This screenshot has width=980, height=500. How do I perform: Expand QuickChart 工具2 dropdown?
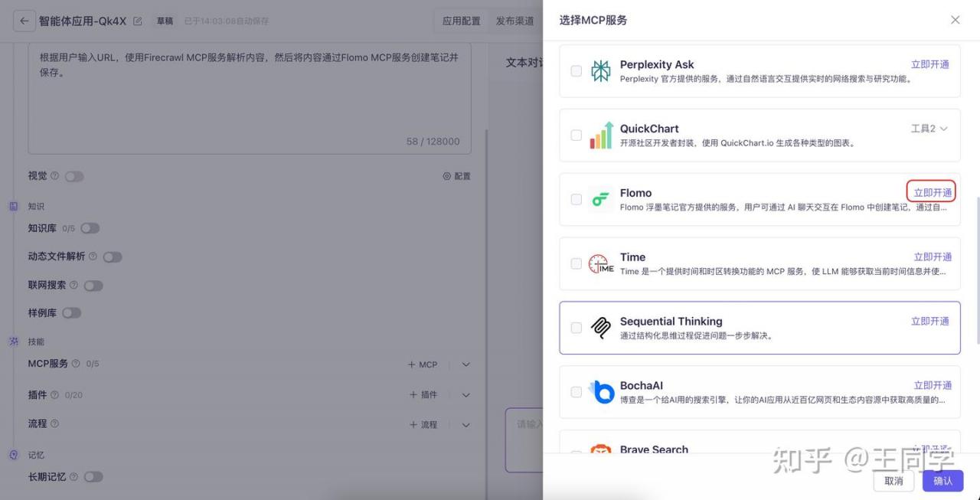click(x=929, y=129)
